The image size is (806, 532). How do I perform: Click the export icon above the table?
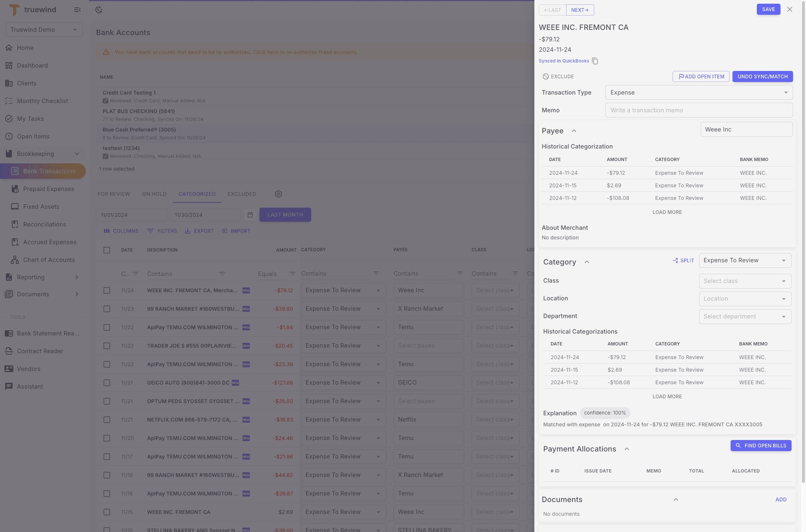(189, 231)
